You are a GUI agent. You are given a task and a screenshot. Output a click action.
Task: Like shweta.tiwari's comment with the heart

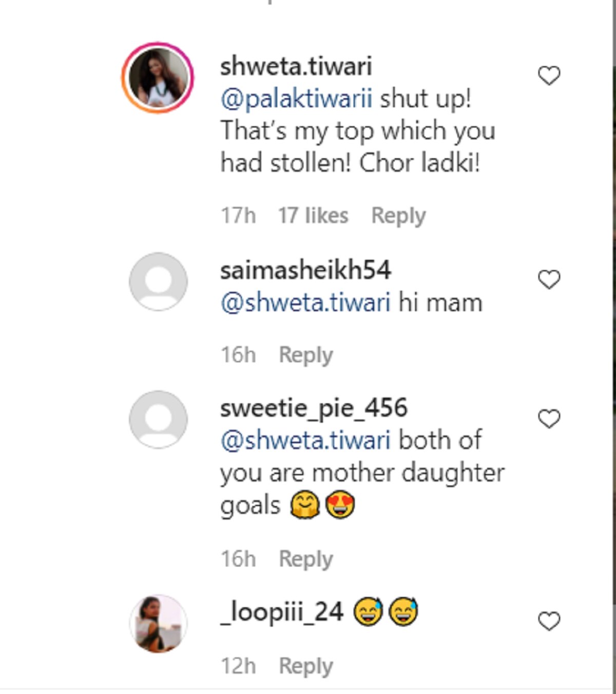tap(549, 76)
